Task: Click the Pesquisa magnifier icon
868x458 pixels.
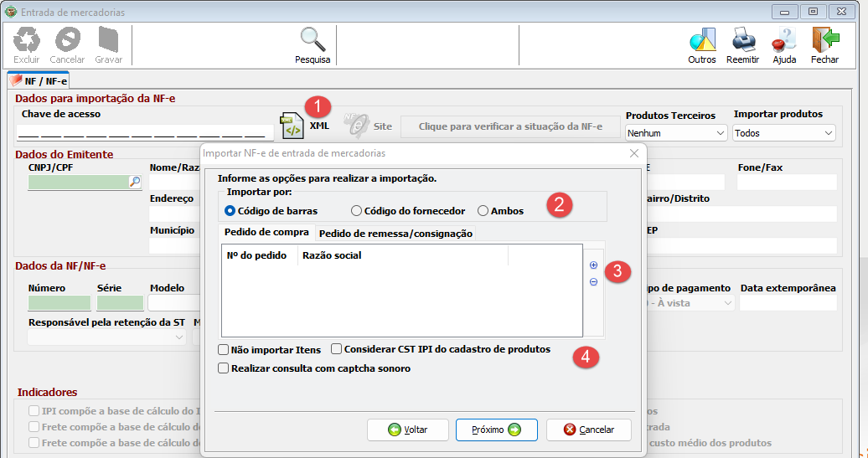Action: coord(313,39)
